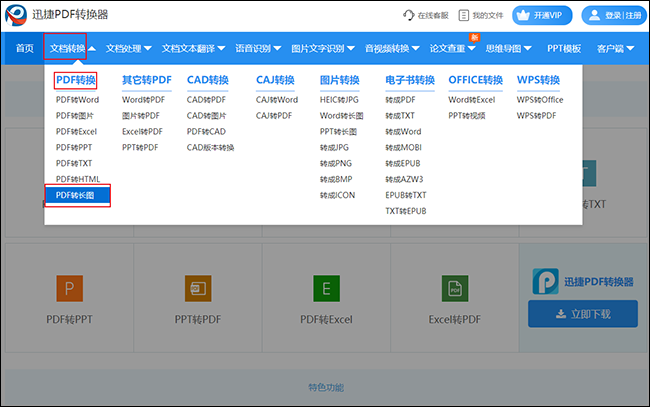Expand the 语音识别 dropdown

click(258, 48)
